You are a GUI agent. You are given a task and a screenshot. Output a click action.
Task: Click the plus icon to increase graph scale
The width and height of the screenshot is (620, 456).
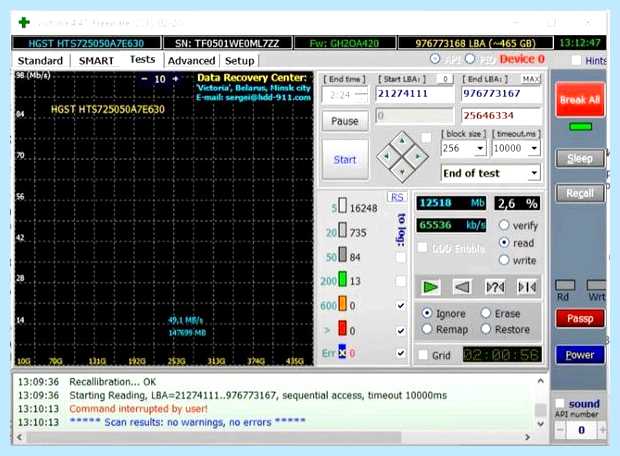[176, 79]
